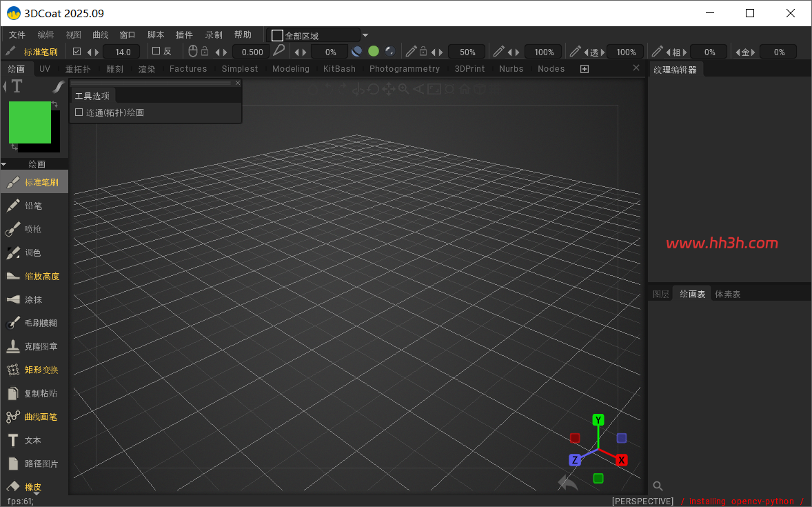Expand more tools arrow below 橡皮
This screenshot has width=812, height=507.
[37, 493]
